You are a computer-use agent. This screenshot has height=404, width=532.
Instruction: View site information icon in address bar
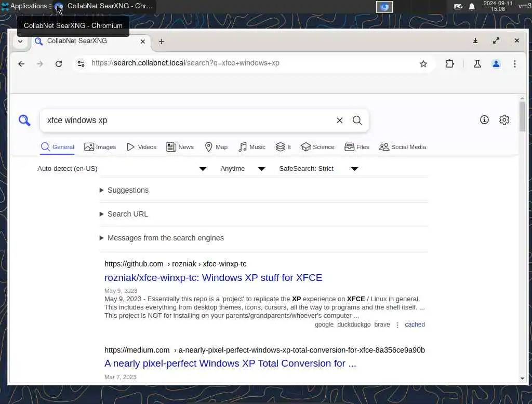click(81, 63)
